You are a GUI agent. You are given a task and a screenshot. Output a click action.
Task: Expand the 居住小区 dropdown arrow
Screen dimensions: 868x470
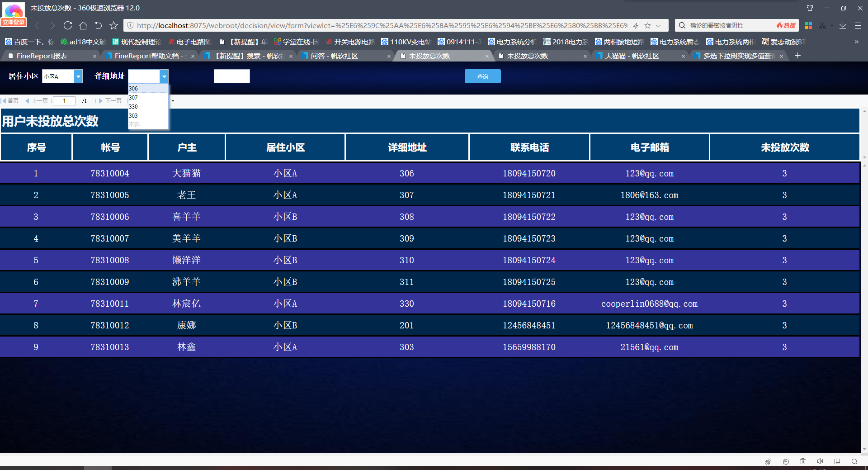click(x=78, y=76)
